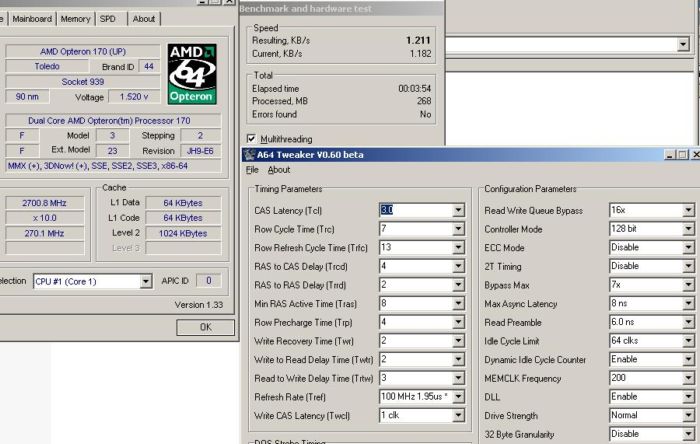Image resolution: width=700 pixels, height=444 pixels.
Task: Open the About menu in A64 Tweaker
Action: click(279, 170)
